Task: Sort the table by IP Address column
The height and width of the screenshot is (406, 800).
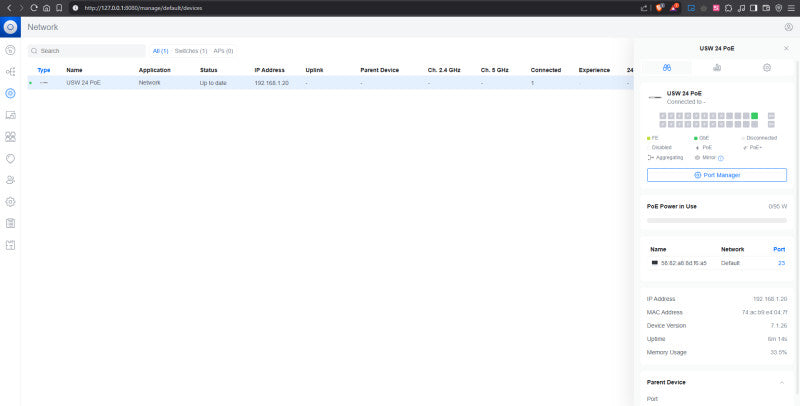Action: pyautogui.click(x=270, y=70)
